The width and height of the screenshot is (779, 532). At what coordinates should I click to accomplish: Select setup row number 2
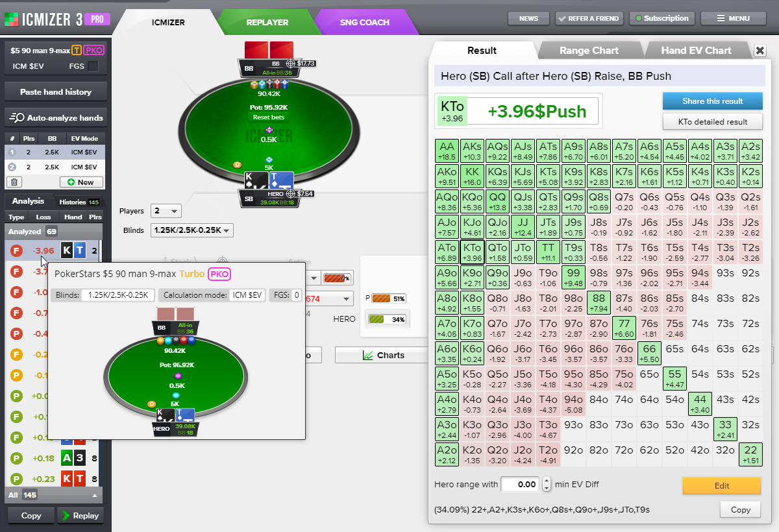pos(54,167)
